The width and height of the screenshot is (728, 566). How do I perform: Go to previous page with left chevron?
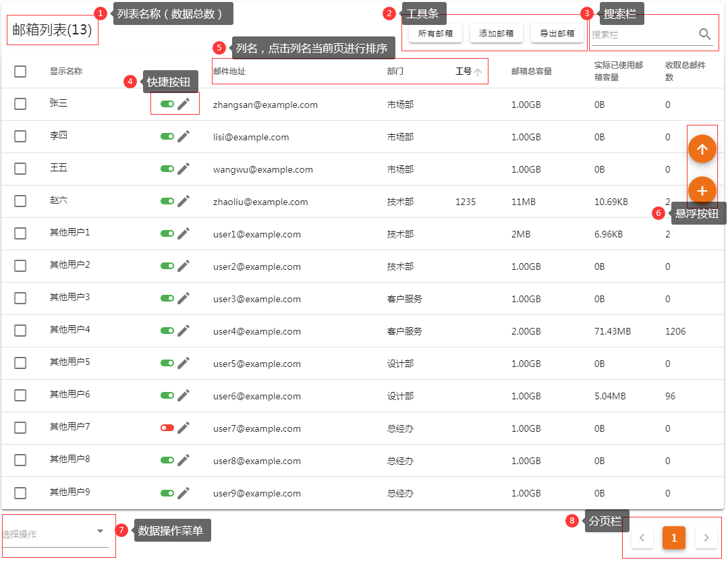(x=642, y=538)
